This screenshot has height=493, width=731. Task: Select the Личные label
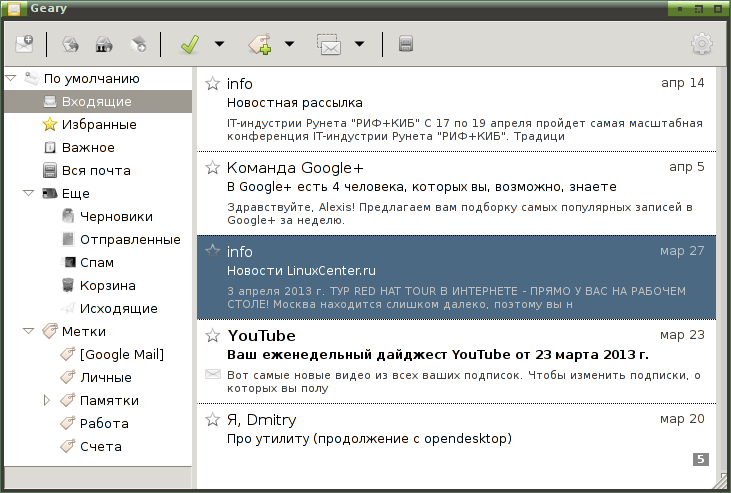(98, 377)
